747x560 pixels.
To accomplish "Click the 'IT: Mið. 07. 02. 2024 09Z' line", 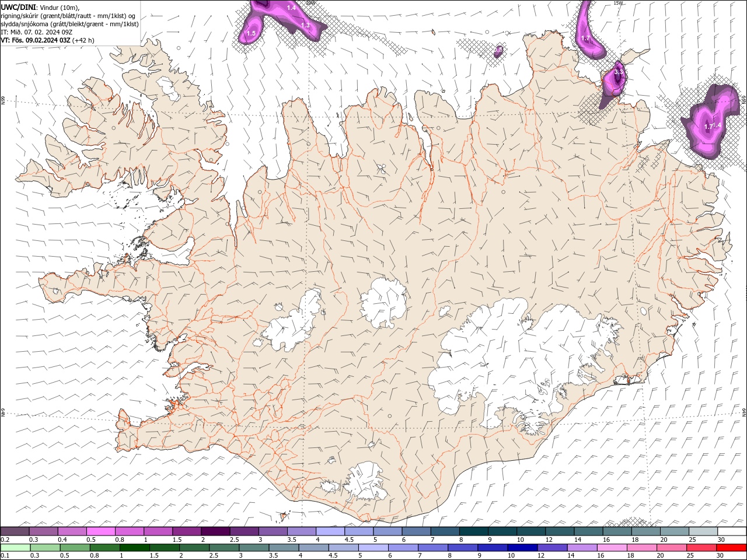I will click(x=36, y=32).
